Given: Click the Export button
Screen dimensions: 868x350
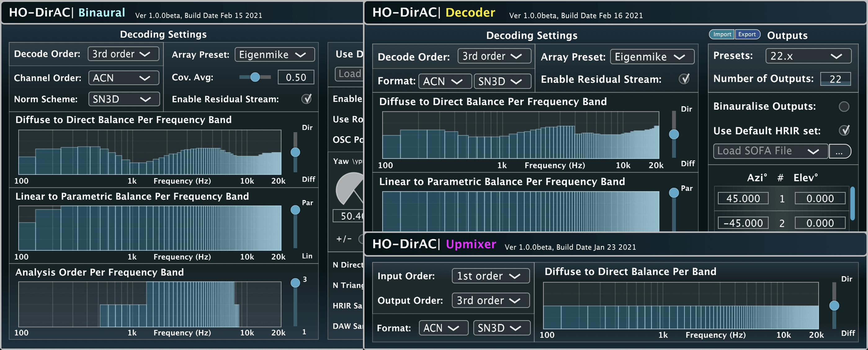Looking at the screenshot, I should click(747, 34).
